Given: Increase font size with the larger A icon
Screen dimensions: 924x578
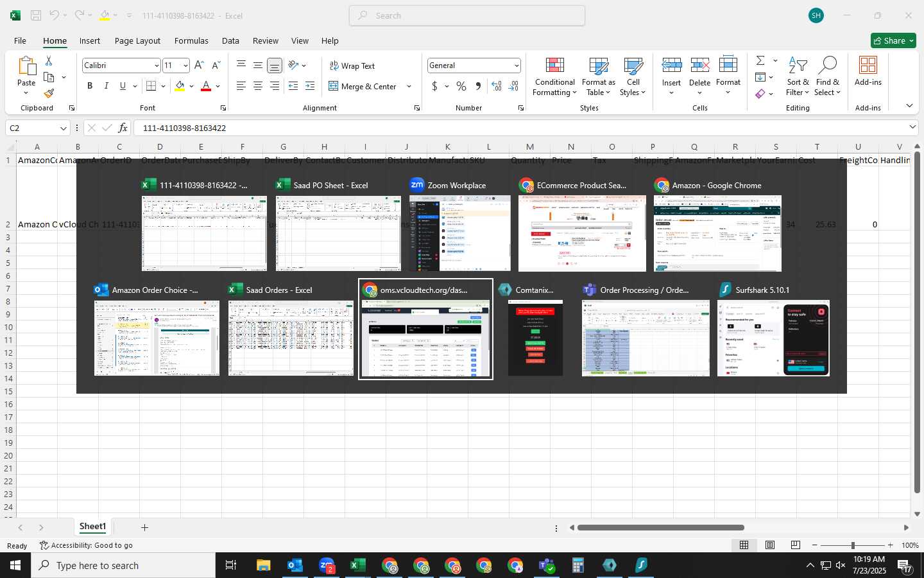Looking at the screenshot, I should (199, 66).
